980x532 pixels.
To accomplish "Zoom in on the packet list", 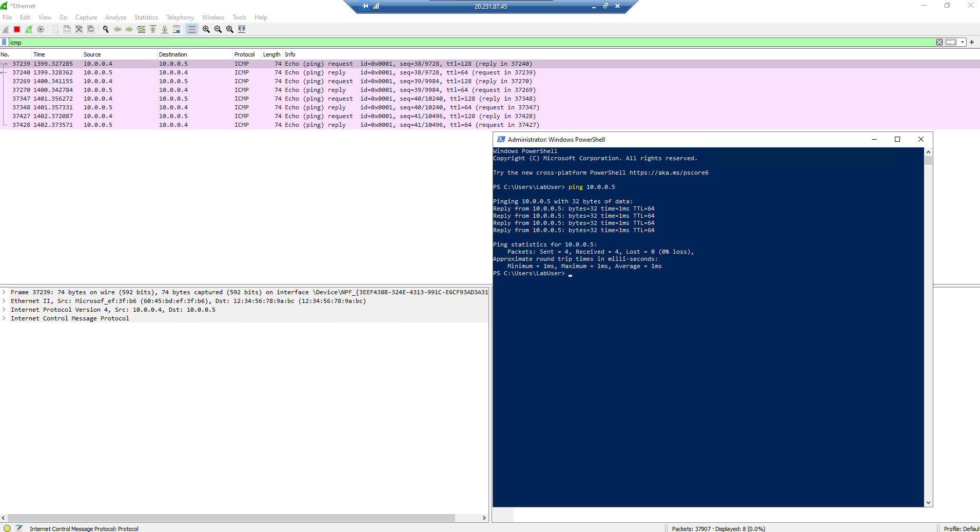I will coord(205,29).
